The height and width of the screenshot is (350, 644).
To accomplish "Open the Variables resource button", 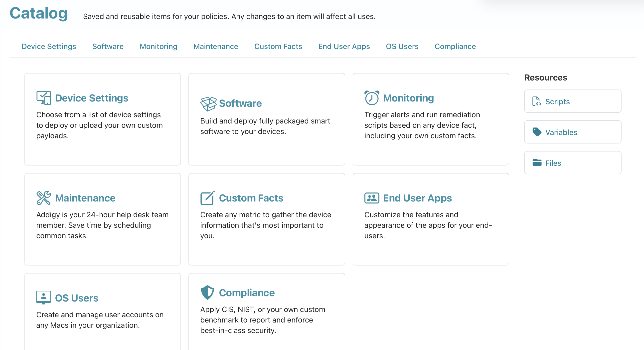I will 573,132.
